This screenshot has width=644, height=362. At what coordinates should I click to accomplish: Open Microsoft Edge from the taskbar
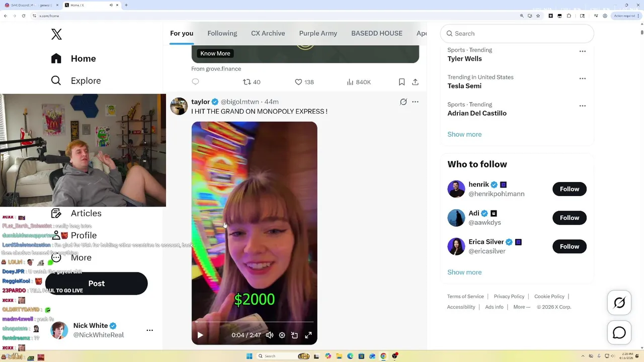(350, 356)
